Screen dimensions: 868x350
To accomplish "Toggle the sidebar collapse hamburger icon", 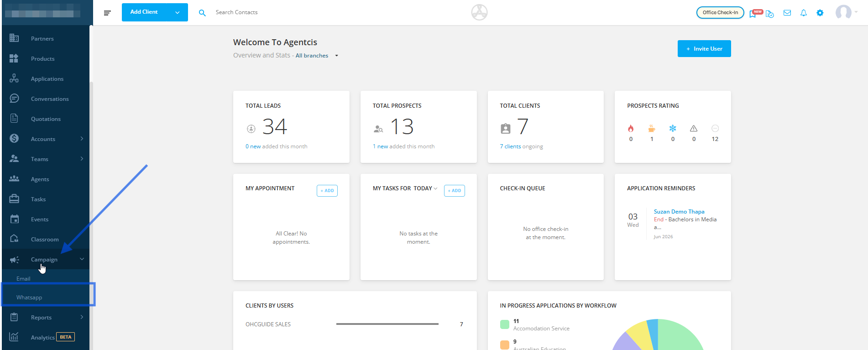I will click(107, 13).
